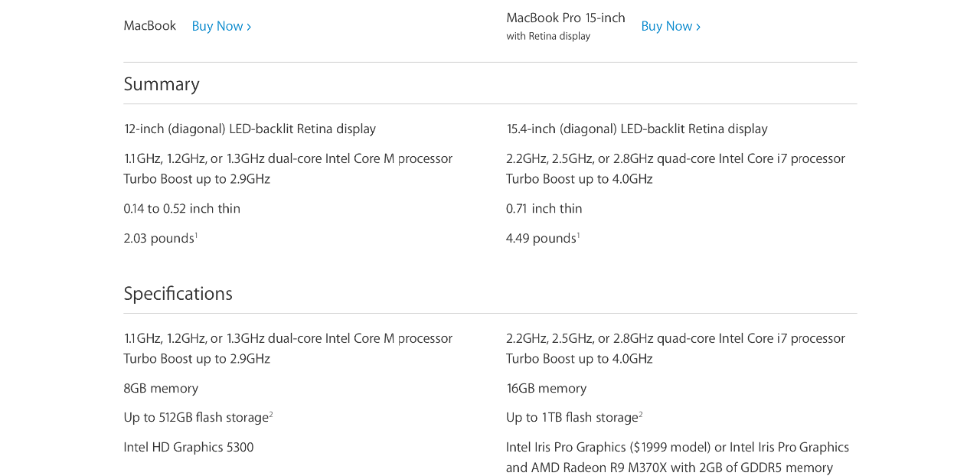Open footnote 1 beside 2.03 pounds

[196, 235]
